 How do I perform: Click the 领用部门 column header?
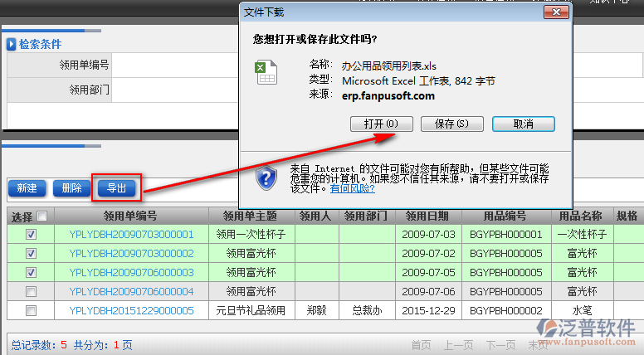pyautogui.click(x=367, y=216)
